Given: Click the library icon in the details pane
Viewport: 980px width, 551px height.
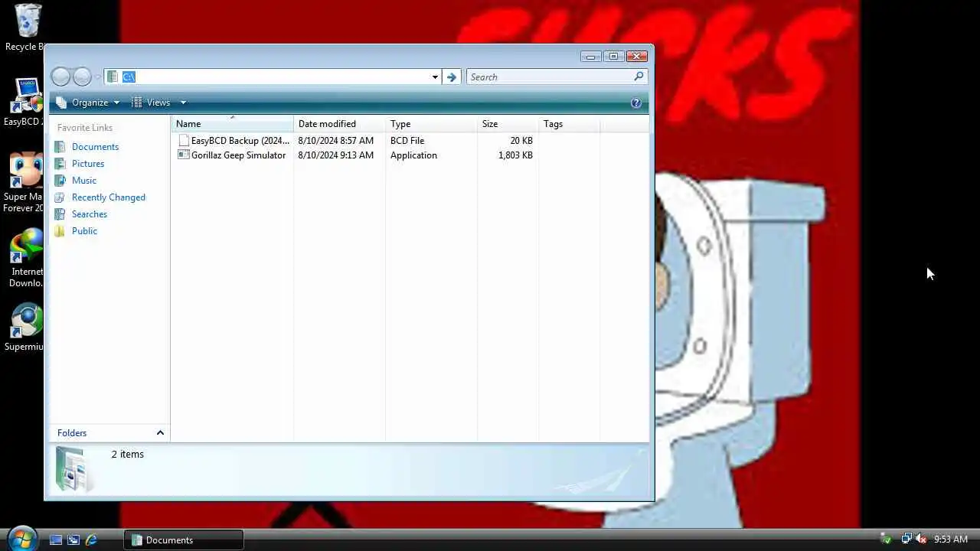Looking at the screenshot, I should click(x=73, y=468).
